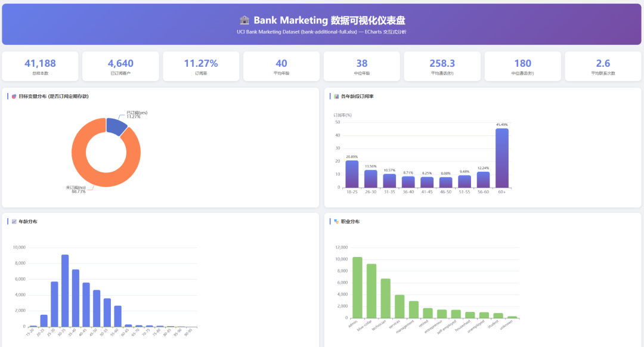Click the 41-45 subscription rate bar
This screenshot has width=644, height=347.
pos(427,182)
